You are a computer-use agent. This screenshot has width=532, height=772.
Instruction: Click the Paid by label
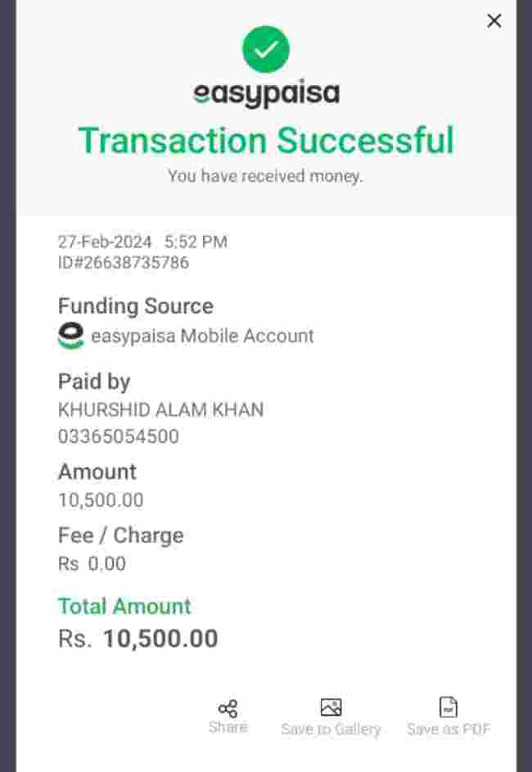[93, 381]
